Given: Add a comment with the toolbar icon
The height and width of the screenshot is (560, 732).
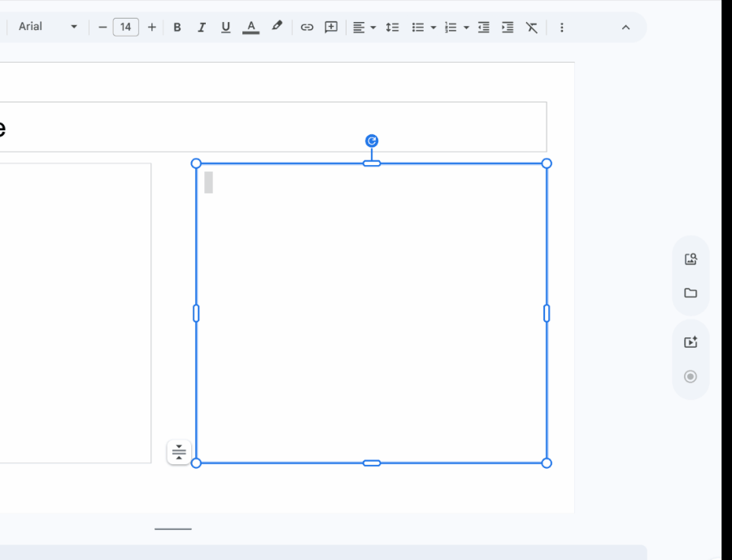Looking at the screenshot, I should coord(331,28).
